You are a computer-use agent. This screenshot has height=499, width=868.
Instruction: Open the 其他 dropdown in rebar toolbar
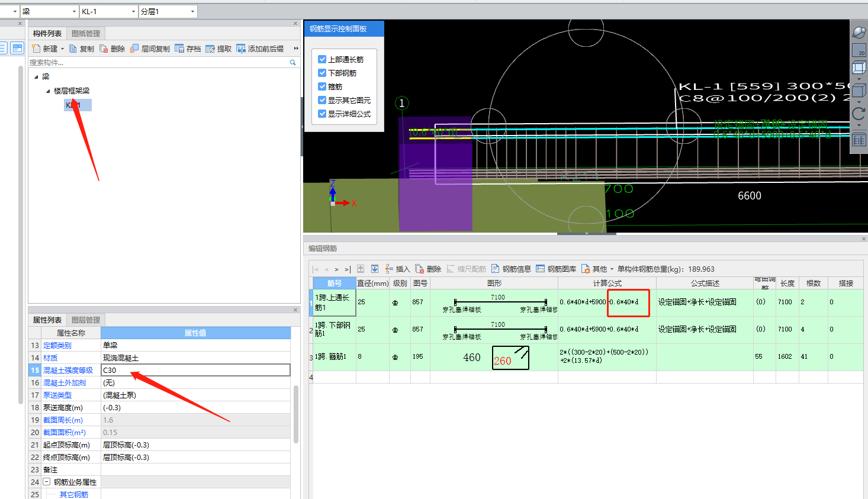(612, 269)
